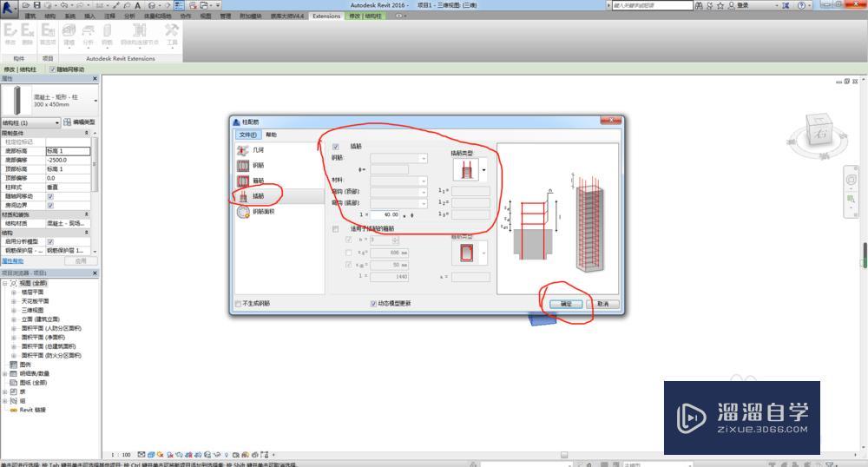Collapse the 视图 (全部) tree node
Image resolution: width=868 pixels, height=467 pixels.
[5, 283]
